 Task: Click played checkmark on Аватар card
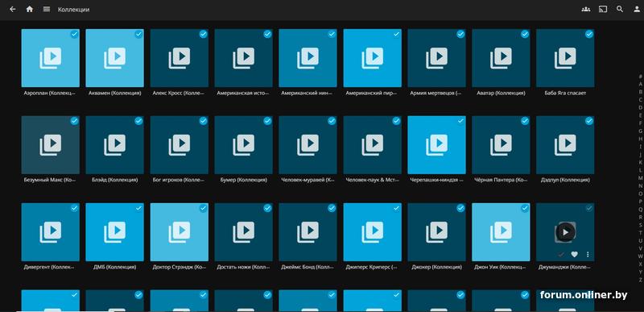click(x=525, y=34)
